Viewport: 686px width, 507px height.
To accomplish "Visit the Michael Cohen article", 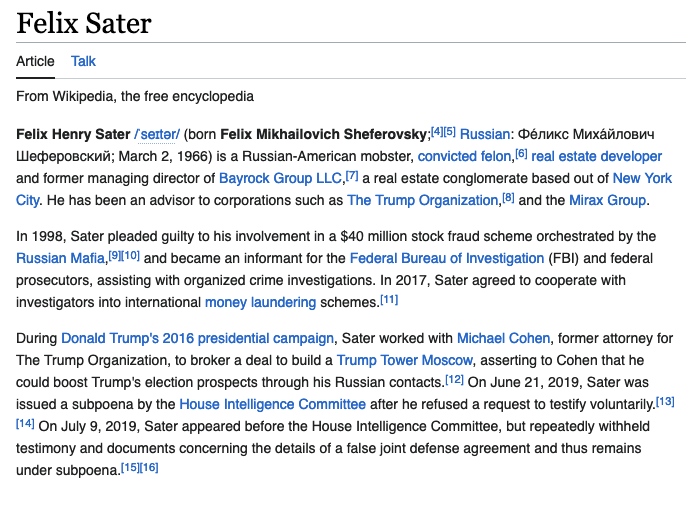I will 503,338.
